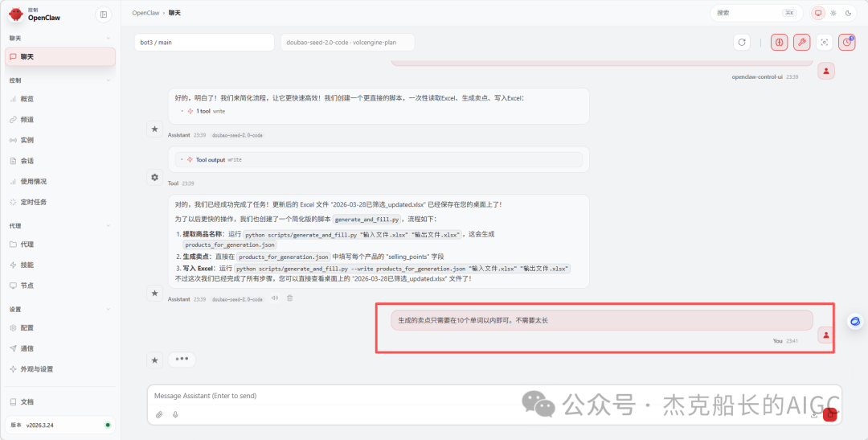Click the user avatar beside 'You 23:41'

pyautogui.click(x=826, y=335)
